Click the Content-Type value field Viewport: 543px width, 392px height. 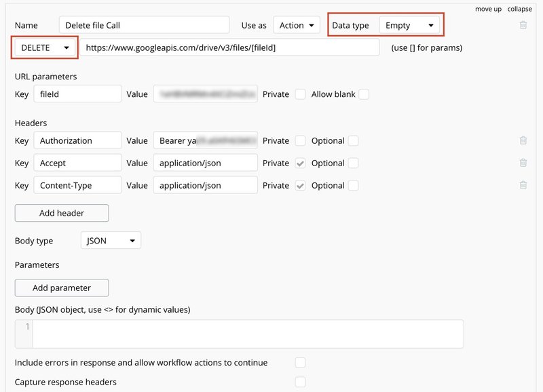point(206,185)
